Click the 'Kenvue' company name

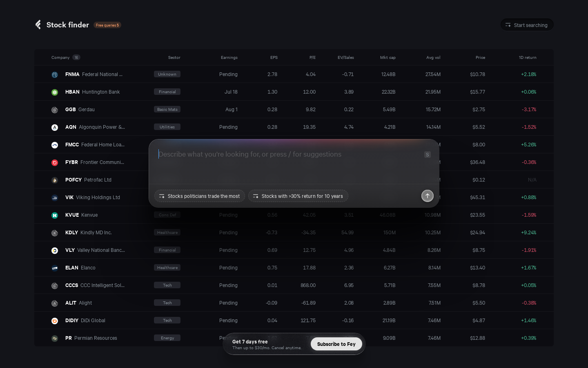click(x=89, y=215)
